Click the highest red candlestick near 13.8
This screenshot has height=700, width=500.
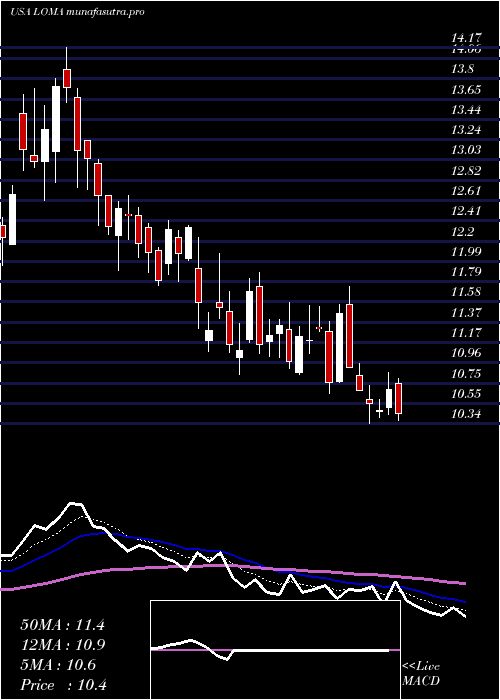tap(67, 78)
